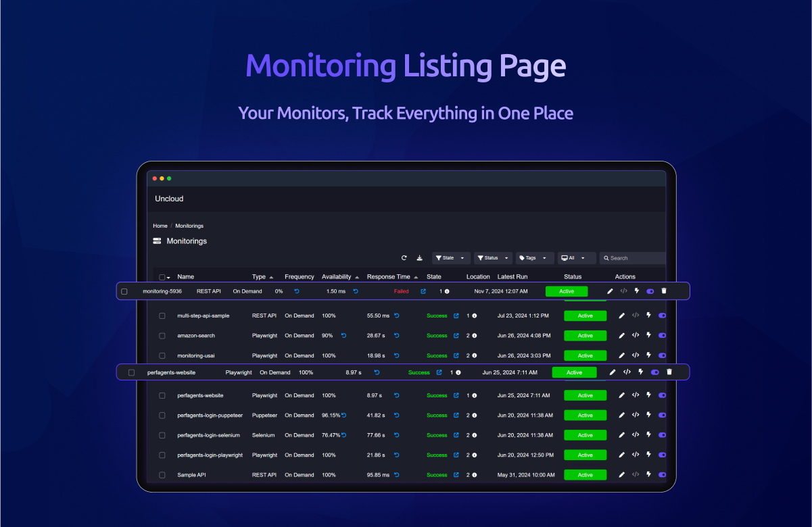Show location info for Sample API

pyautogui.click(x=474, y=475)
